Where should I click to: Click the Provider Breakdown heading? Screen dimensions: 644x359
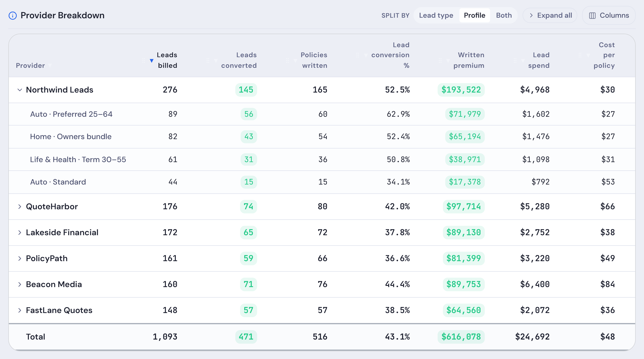[63, 16]
